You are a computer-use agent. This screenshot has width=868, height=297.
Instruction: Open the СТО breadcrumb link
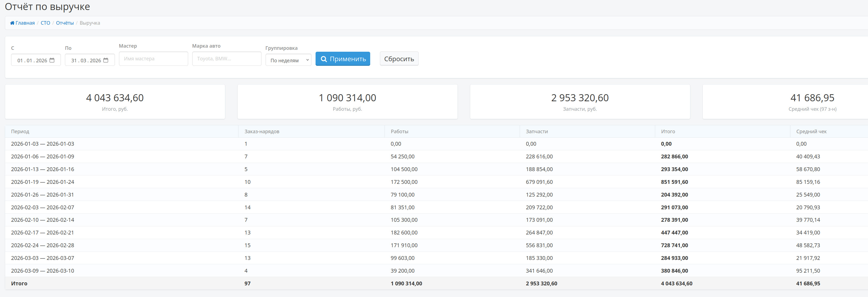45,23
